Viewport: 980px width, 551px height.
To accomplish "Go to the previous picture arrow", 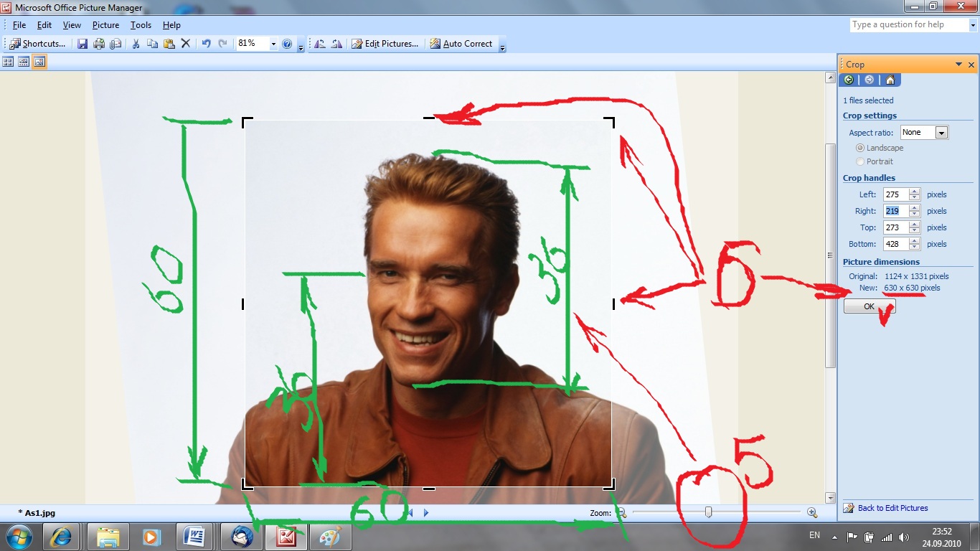I will 410,513.
